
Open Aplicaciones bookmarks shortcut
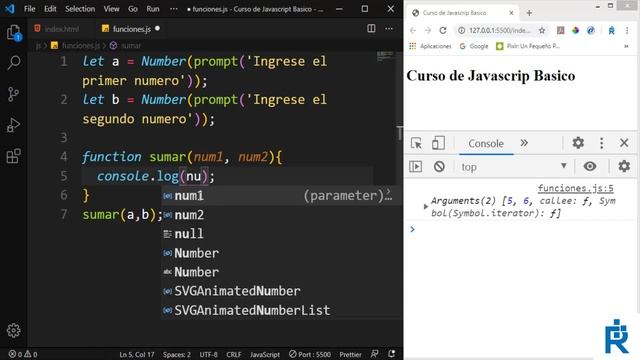click(430, 46)
